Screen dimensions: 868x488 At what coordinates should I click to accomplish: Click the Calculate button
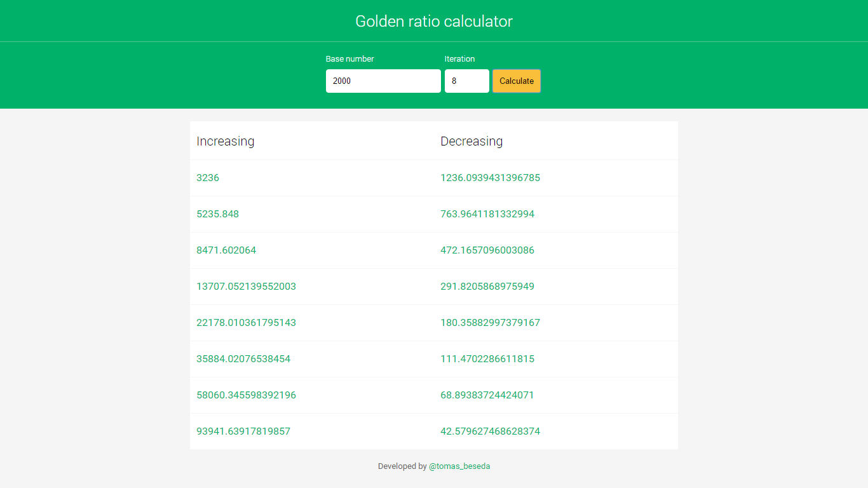click(516, 81)
